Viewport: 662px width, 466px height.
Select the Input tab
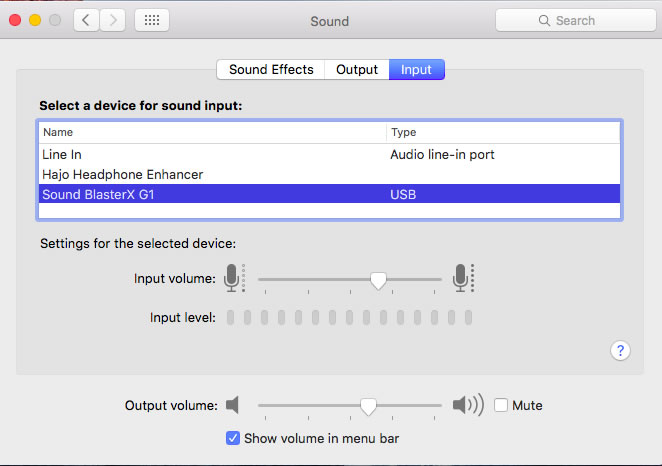tap(416, 70)
